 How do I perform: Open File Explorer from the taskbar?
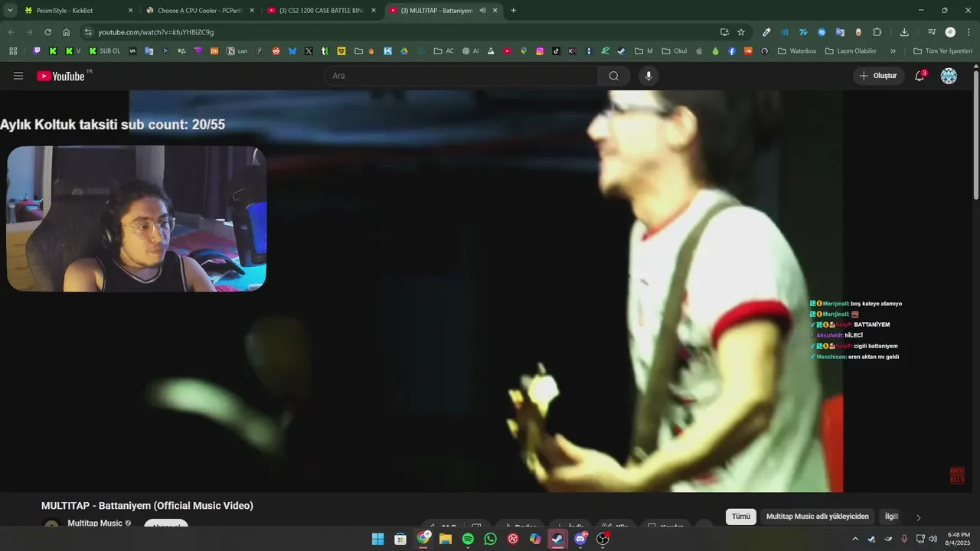coord(445,539)
